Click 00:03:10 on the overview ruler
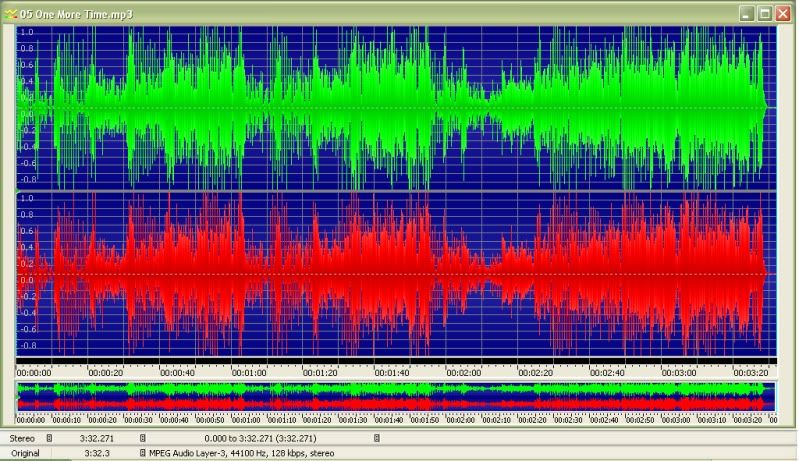This screenshot has height=461, width=799. pos(712,420)
